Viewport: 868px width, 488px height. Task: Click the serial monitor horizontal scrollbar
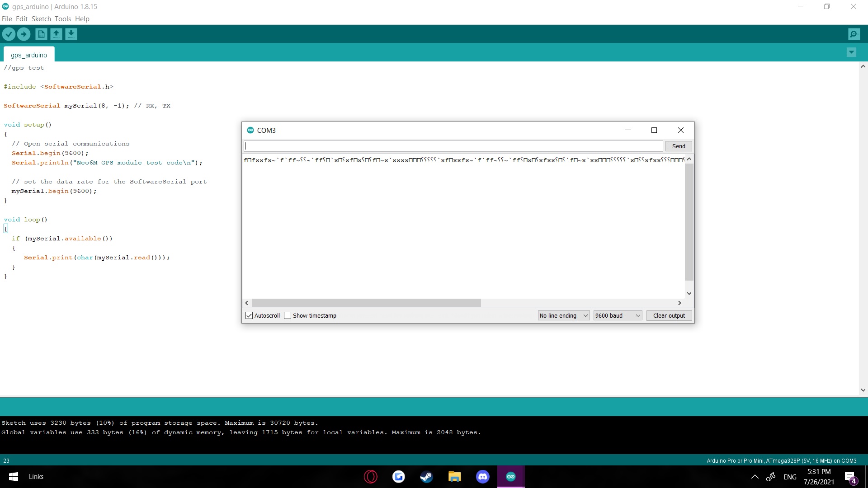click(x=366, y=303)
